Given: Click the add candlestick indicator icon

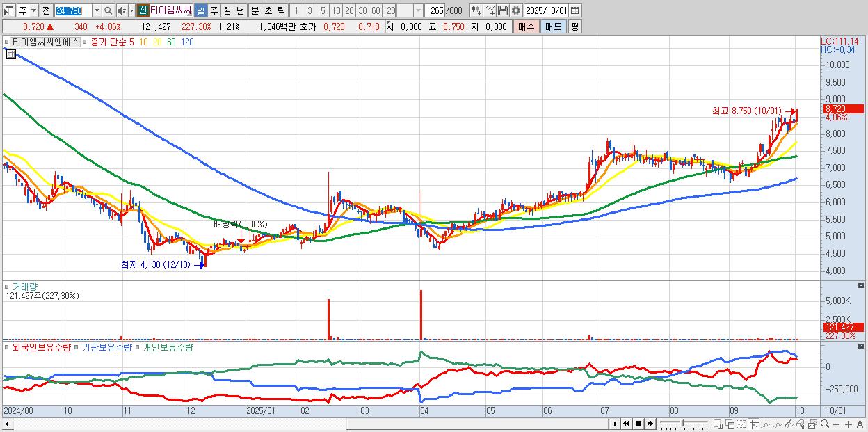Looking at the screenshot, I should click(x=476, y=10).
